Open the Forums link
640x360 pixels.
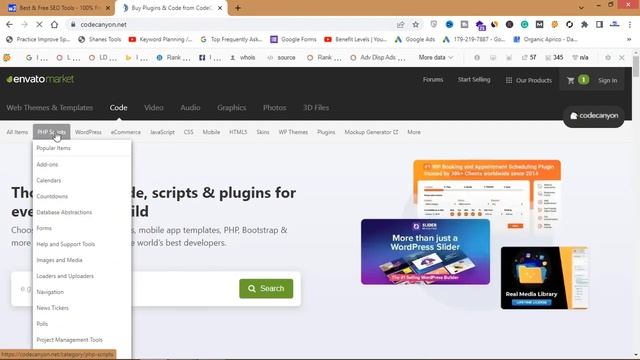point(433,80)
